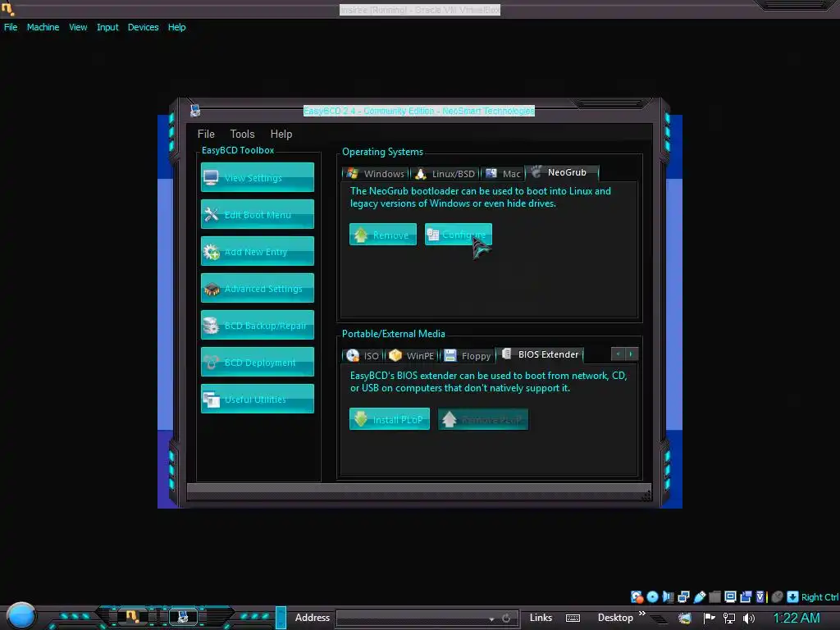The width and height of the screenshot is (840, 630).
Task: Click VirtualBox taskbar icon in guest
Action: (132, 617)
